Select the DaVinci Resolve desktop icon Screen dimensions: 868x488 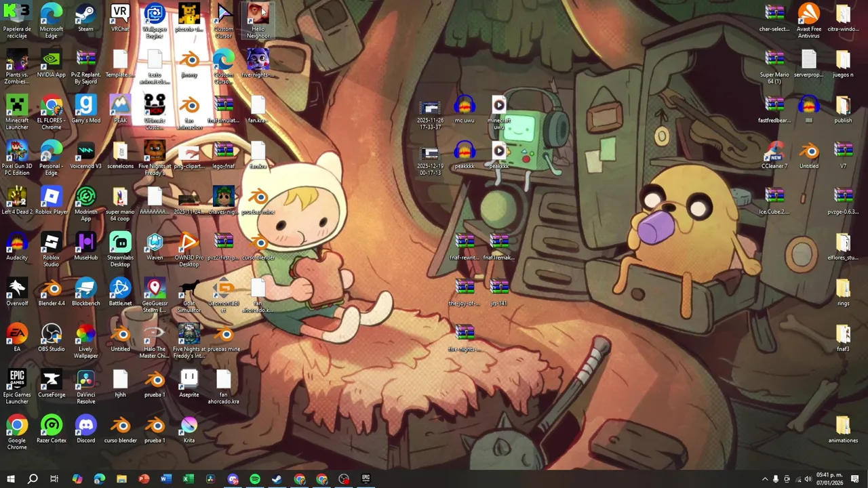click(x=85, y=387)
